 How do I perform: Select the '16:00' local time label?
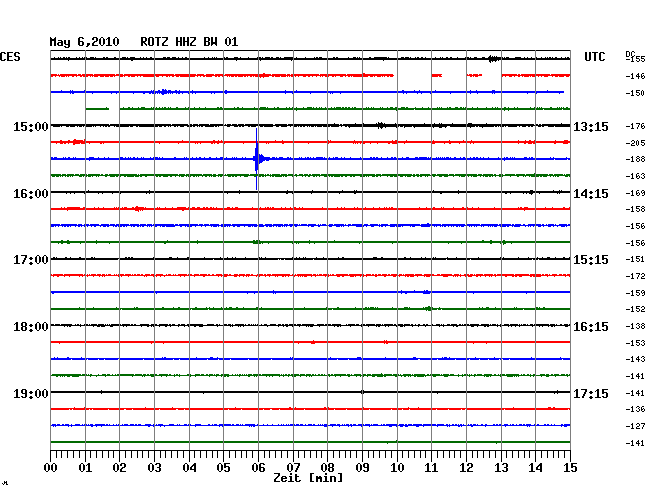click(31, 194)
